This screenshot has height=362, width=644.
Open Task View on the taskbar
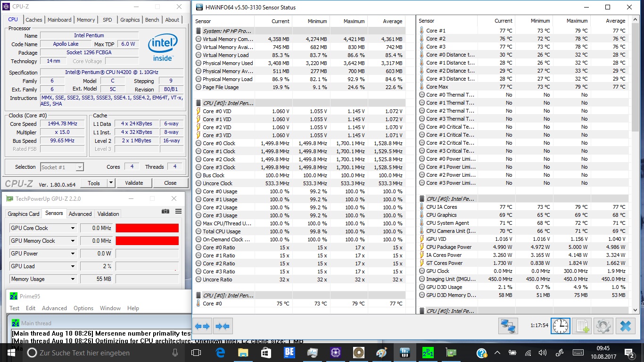[x=196, y=353]
